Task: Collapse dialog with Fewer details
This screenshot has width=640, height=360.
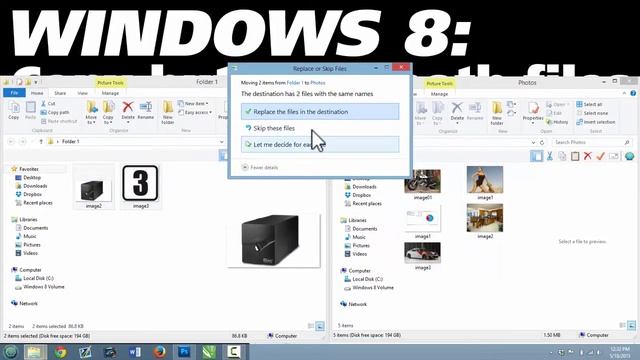Action: 260,167
